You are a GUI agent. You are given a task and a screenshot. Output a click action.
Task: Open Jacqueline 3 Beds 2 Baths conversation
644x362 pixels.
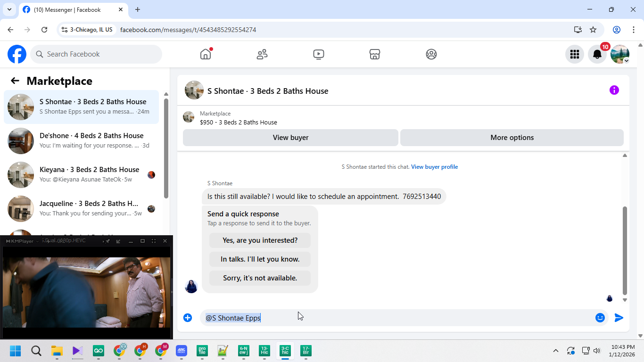coord(82,209)
